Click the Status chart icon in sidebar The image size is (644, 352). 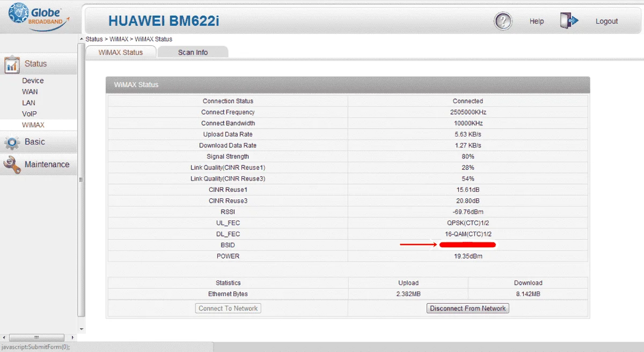[12, 64]
